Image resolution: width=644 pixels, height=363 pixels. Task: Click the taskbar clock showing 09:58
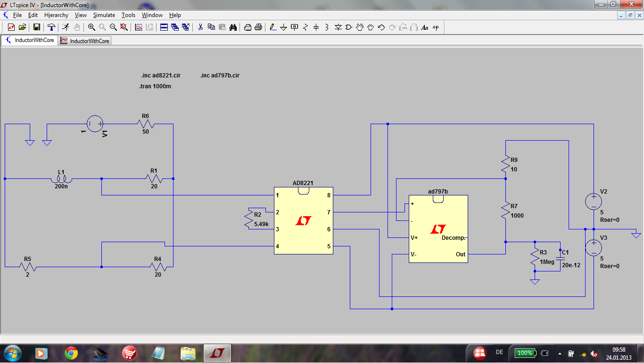pyautogui.click(x=619, y=353)
